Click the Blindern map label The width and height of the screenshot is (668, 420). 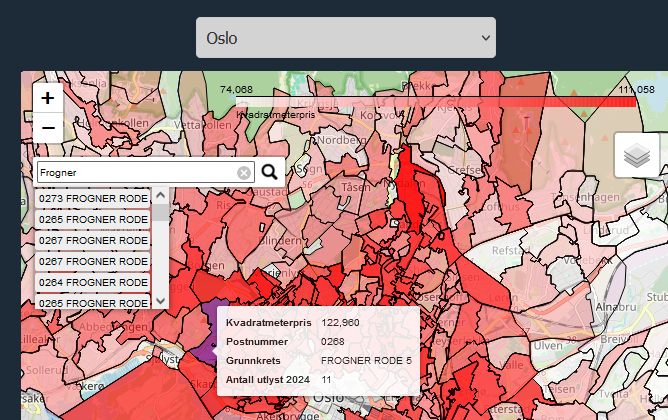[280, 241]
